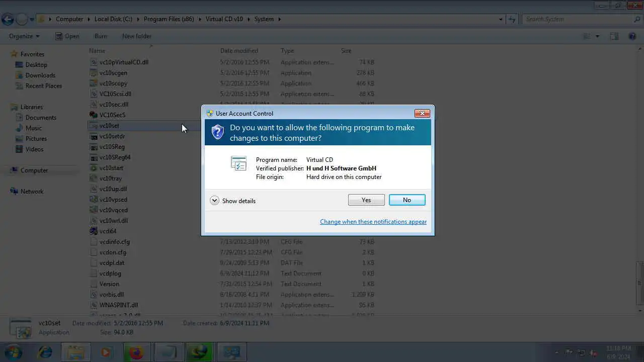This screenshot has height=362, width=644.
Task: Open Firefox from the taskbar
Action: [136, 352]
